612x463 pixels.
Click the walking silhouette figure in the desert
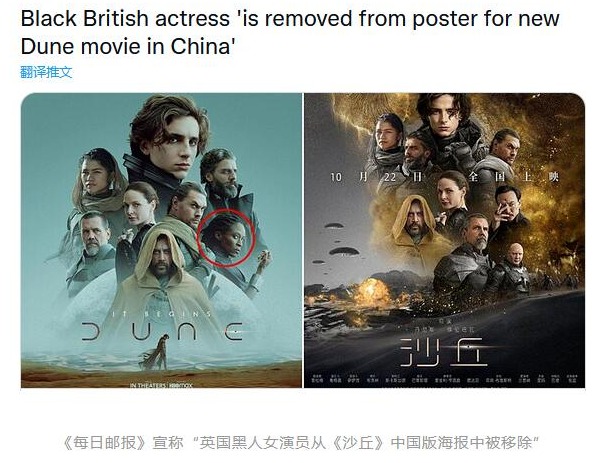tap(157, 352)
